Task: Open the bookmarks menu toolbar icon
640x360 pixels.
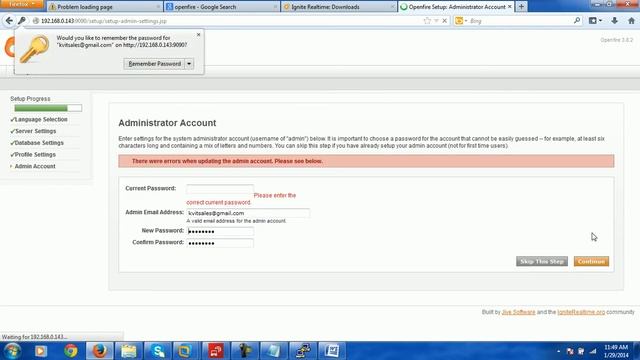Action: pyautogui.click(x=595, y=20)
